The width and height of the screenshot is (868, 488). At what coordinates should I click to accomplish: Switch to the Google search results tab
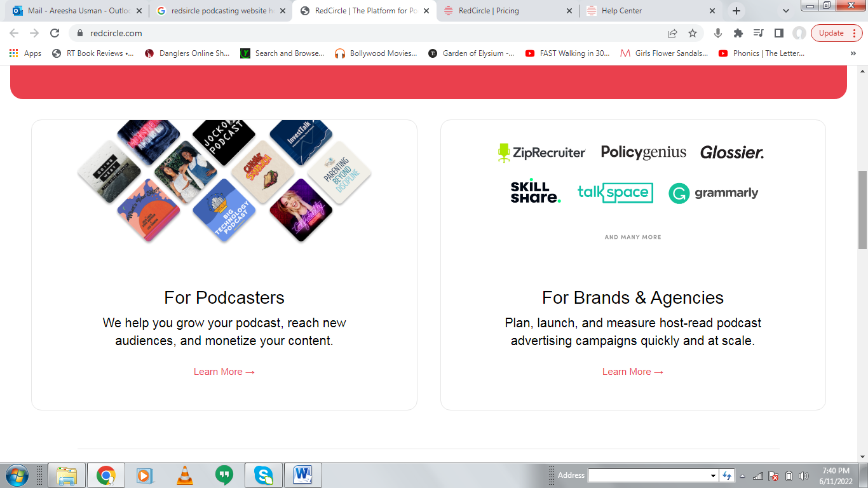220,11
